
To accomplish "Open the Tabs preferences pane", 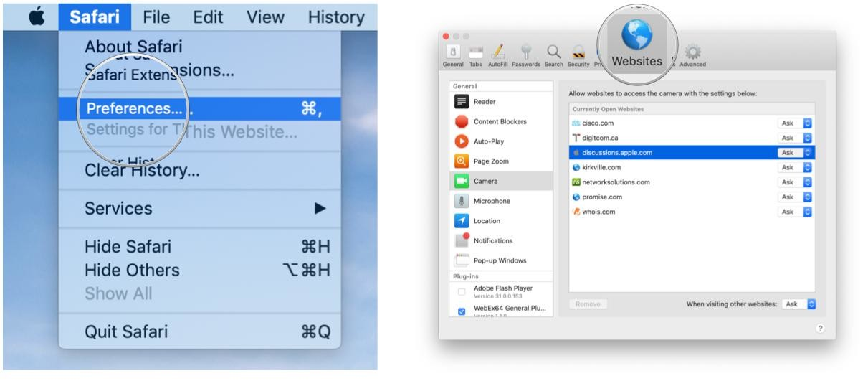I will (475, 56).
